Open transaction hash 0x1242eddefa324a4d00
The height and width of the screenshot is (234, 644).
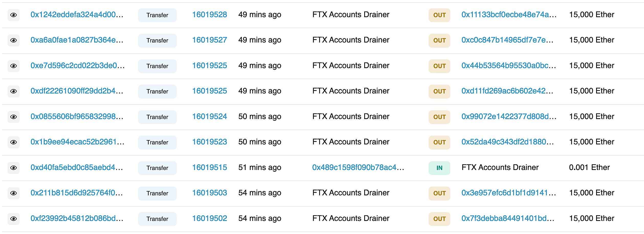click(x=77, y=15)
